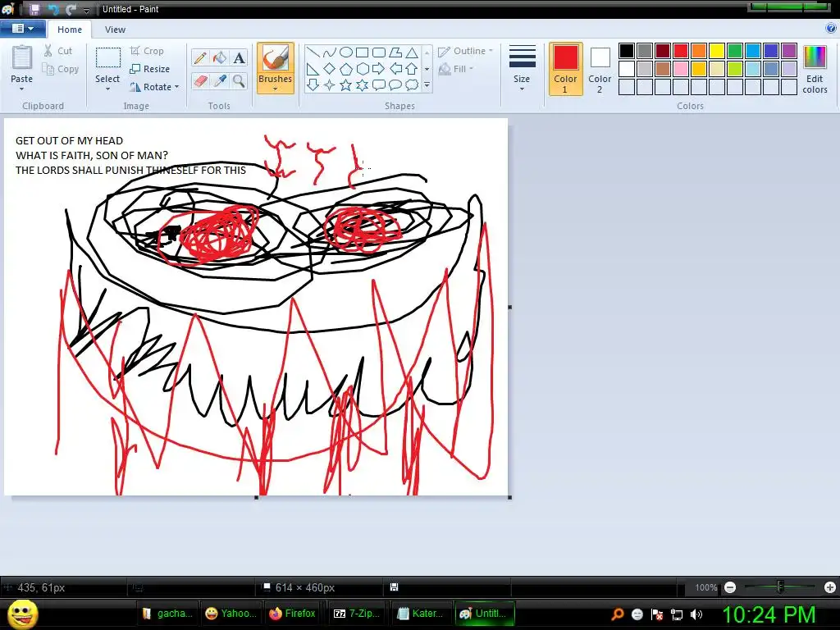Expand the Brushes dropdown arrow

click(276, 89)
